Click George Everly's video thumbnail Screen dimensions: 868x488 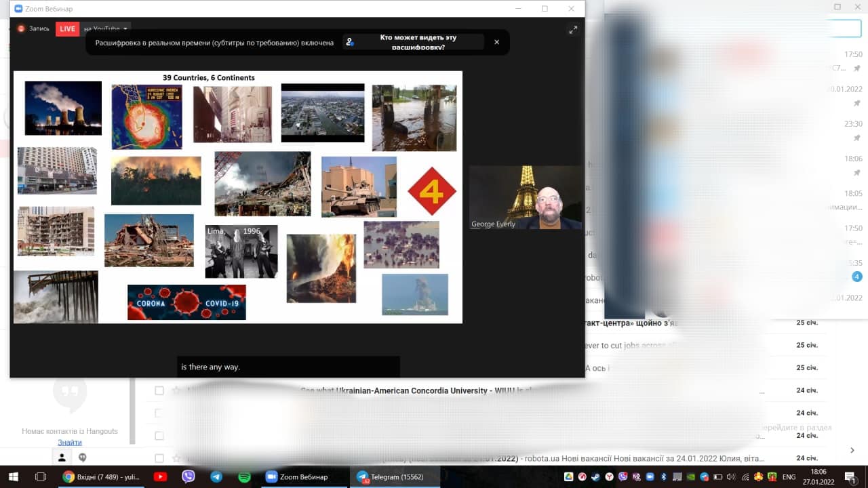tap(526, 197)
